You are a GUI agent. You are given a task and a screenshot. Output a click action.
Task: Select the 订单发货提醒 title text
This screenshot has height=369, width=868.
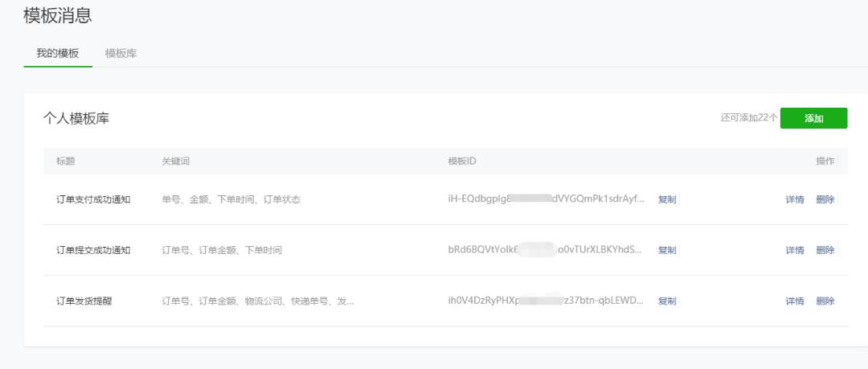84,301
